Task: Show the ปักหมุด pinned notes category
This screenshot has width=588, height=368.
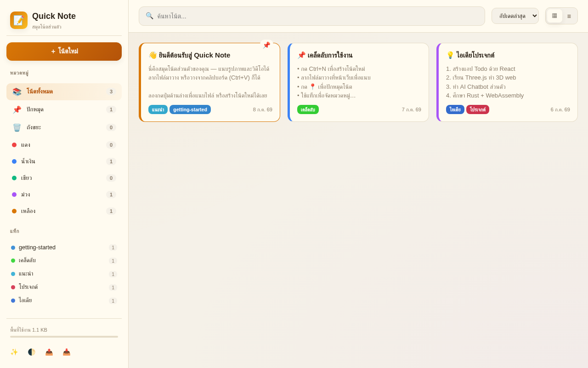Action: 64,109
